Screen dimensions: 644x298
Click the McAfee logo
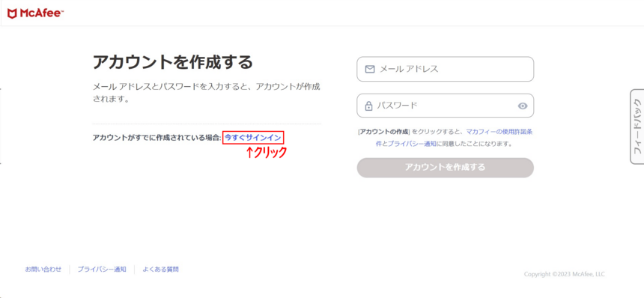click(35, 13)
